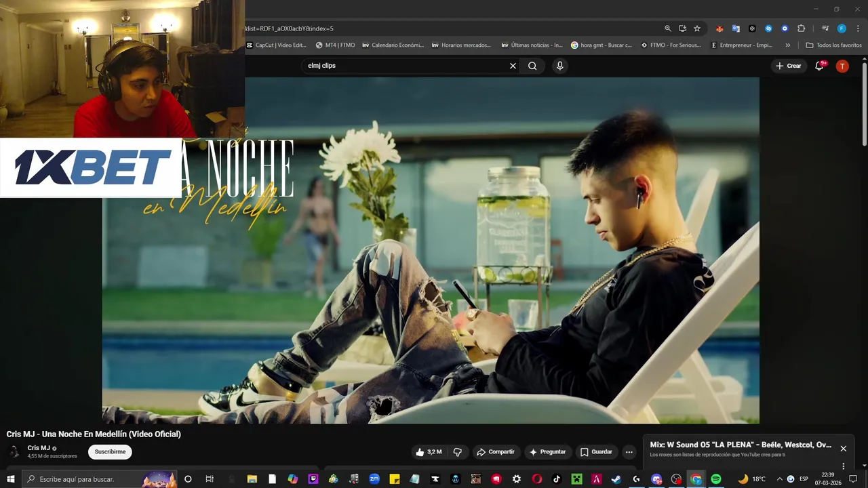868x488 pixels.
Task: Bookmark this page with the star icon
Action: tap(697, 28)
